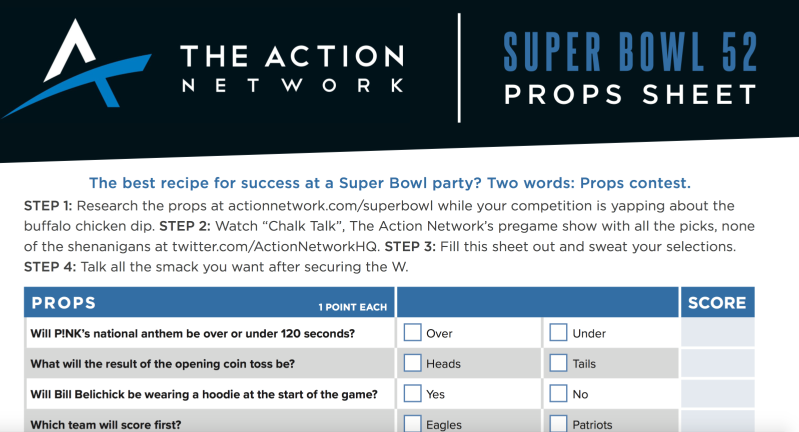The image size is (799, 432).
Task: Click the score cell for coin toss row
Action: [717, 363]
